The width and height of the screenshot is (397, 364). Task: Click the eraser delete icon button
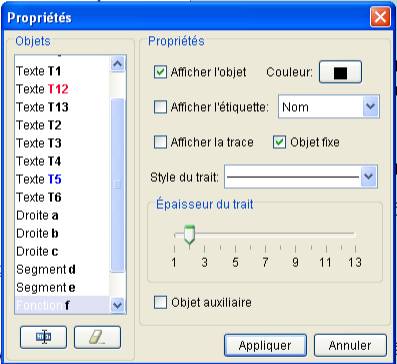(97, 337)
